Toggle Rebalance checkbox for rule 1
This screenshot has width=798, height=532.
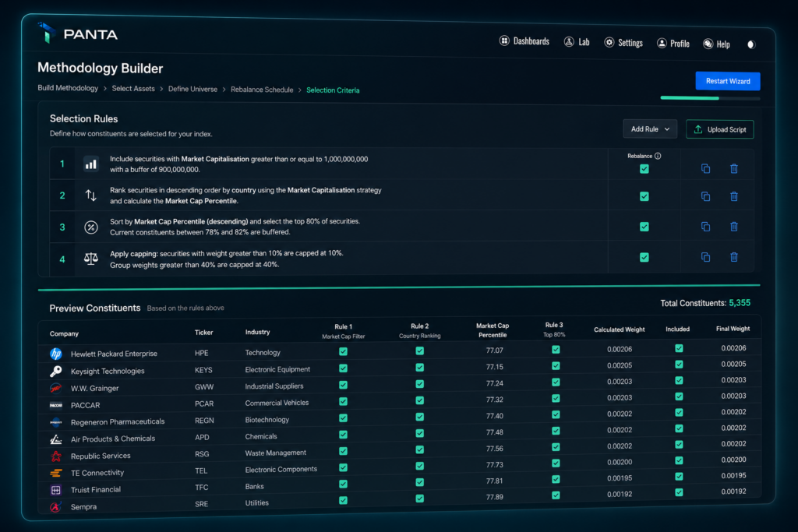point(644,169)
